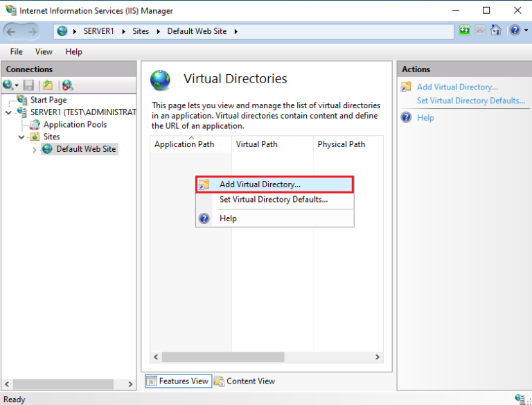Select Set Virtual Directory Defaults in context menu
Screen dimensions: 532x405
coord(273,200)
